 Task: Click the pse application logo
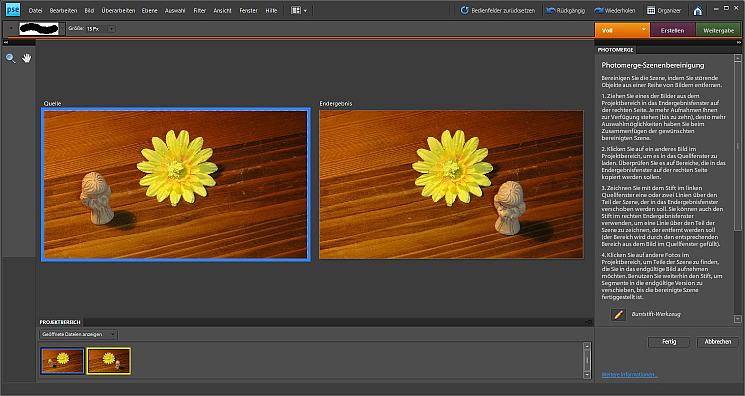(x=12, y=10)
